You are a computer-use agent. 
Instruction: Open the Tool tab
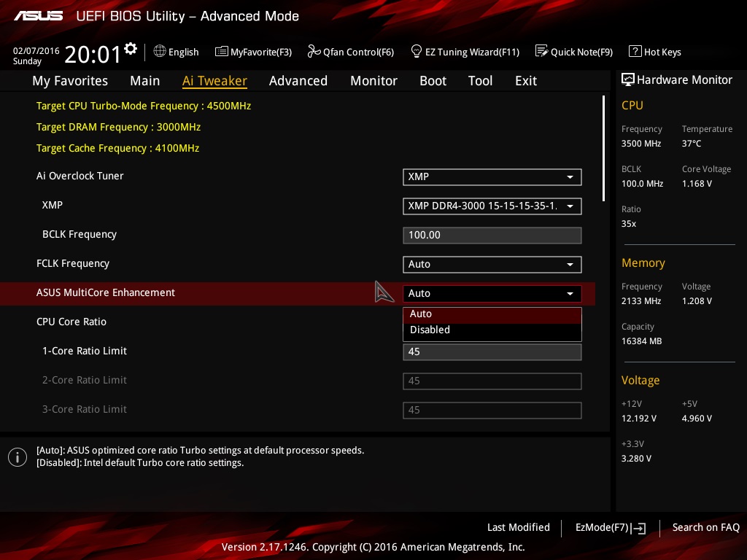point(480,81)
